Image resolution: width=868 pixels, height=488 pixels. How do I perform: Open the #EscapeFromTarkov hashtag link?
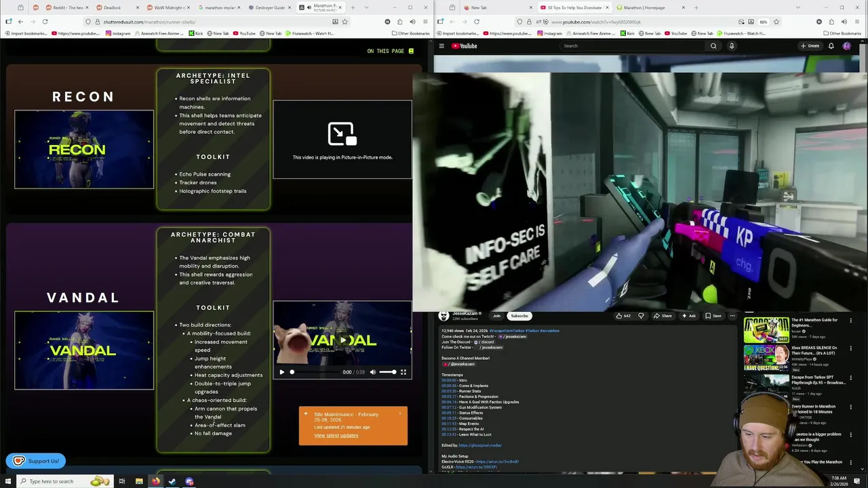pos(507,331)
